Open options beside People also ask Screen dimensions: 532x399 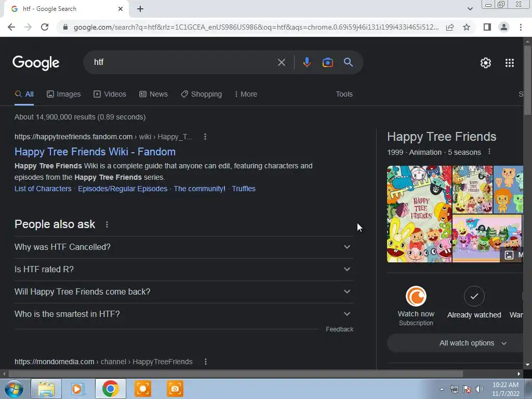tap(107, 224)
